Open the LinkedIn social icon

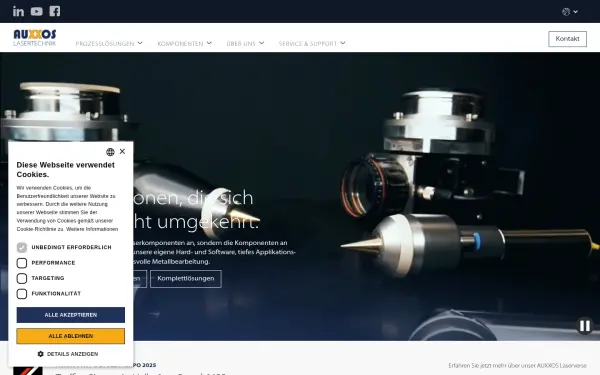(x=18, y=11)
